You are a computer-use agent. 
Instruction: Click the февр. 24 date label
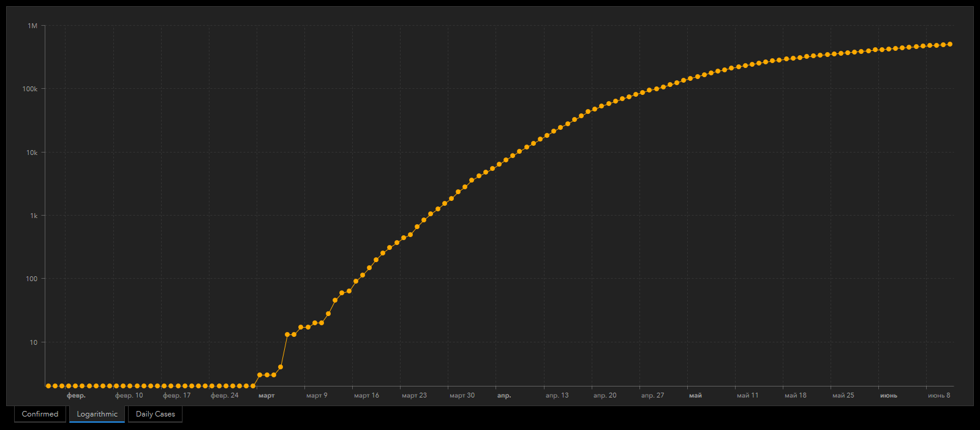[x=224, y=396]
